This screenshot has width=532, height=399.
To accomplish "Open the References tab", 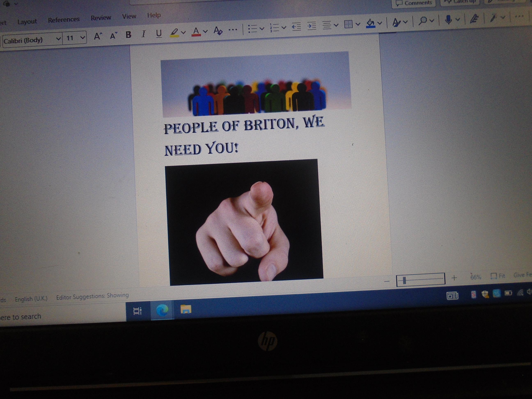I will (x=64, y=20).
